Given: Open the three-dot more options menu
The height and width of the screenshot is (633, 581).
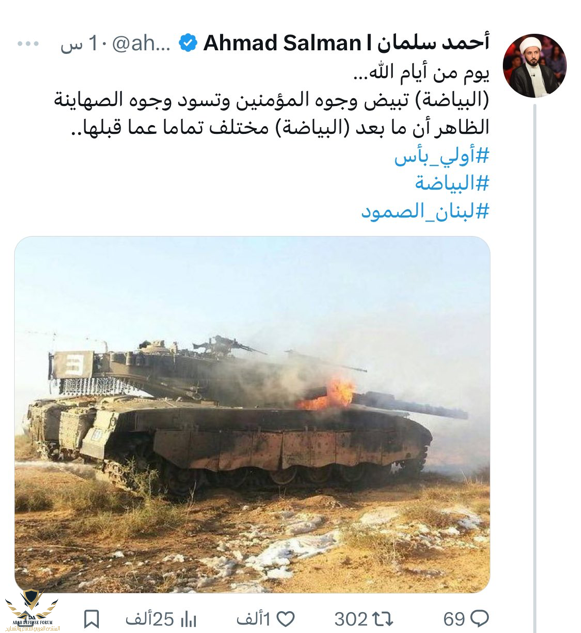Looking at the screenshot, I should click(28, 44).
